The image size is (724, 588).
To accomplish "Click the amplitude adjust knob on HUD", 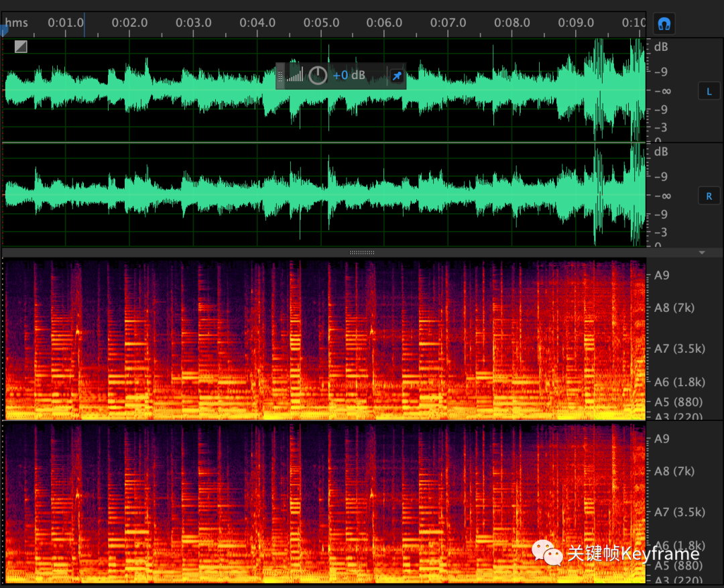I will pyautogui.click(x=317, y=75).
